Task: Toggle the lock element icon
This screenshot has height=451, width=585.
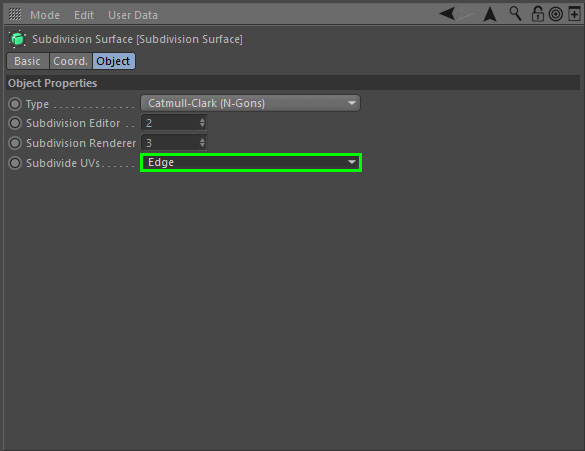Action: 537,14
